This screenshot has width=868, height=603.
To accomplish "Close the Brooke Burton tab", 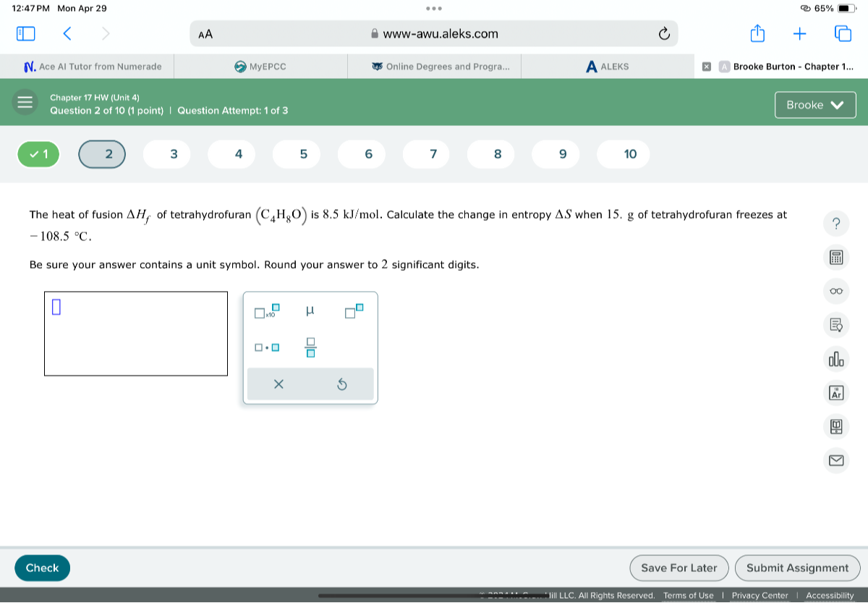I will (707, 67).
